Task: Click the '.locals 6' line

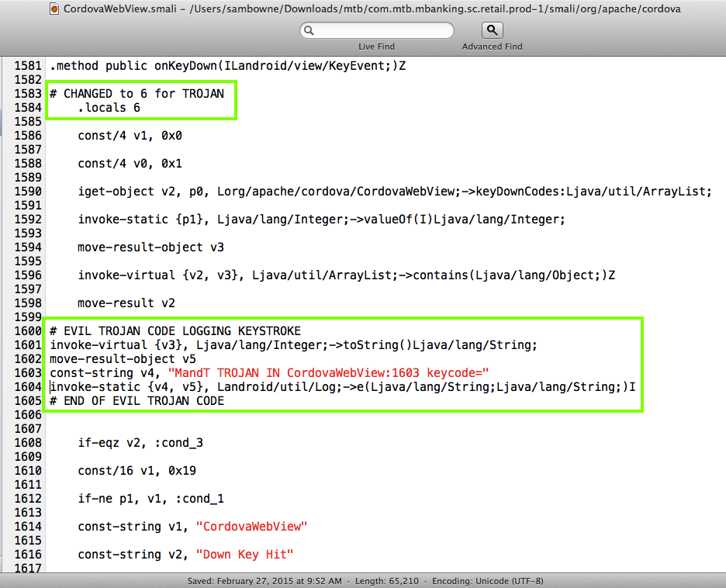Action: coord(109,108)
